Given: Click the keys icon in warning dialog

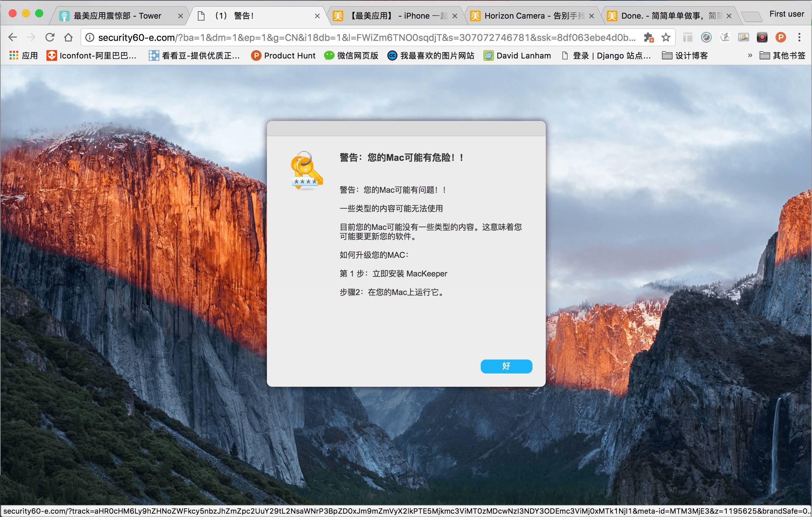Looking at the screenshot, I should tap(306, 170).
